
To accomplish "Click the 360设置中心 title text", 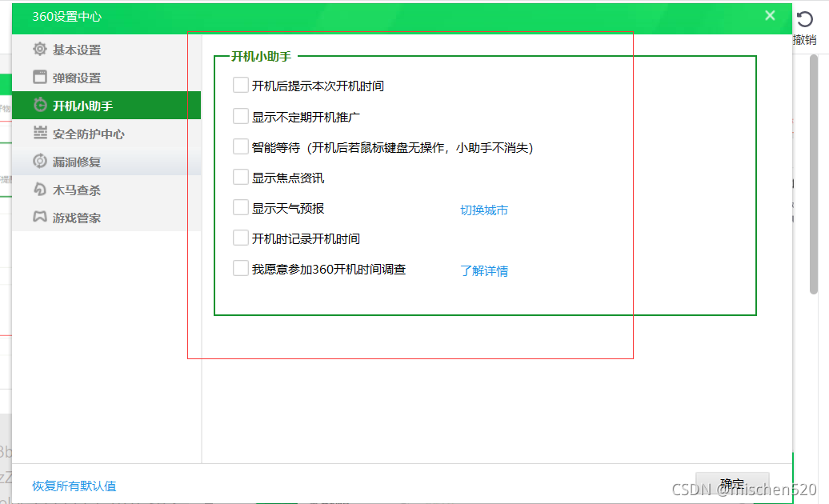I will click(66, 16).
